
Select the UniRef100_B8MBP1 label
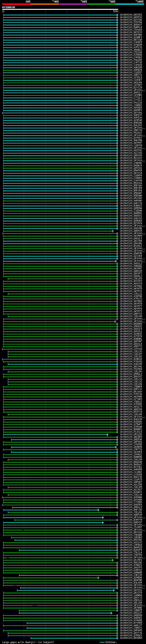[131, 429]
